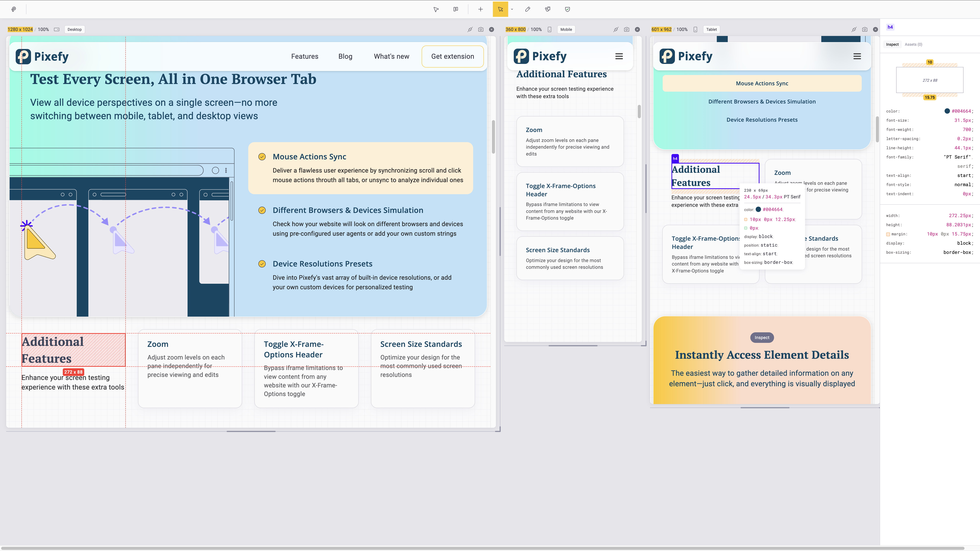Select the navigation pointer tool in toolbar
This screenshot has height=551, width=980.
click(436, 9)
